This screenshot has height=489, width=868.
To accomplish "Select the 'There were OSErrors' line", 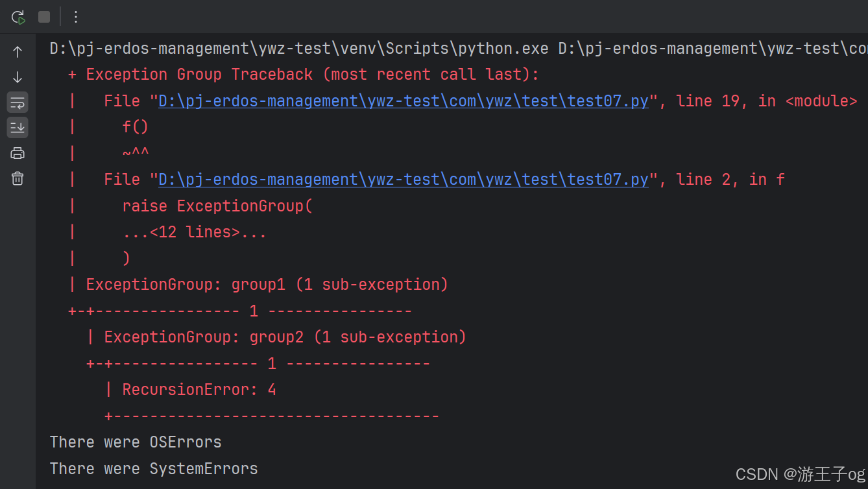I will pos(136,442).
